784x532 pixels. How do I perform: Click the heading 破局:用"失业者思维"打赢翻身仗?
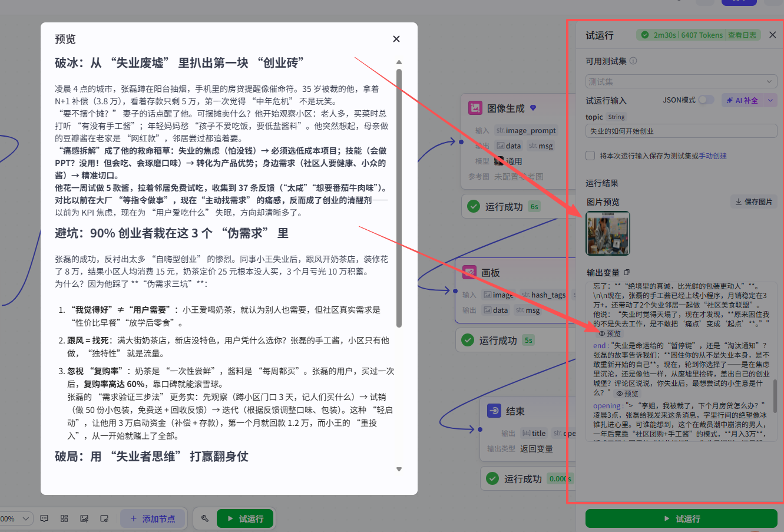click(151, 457)
